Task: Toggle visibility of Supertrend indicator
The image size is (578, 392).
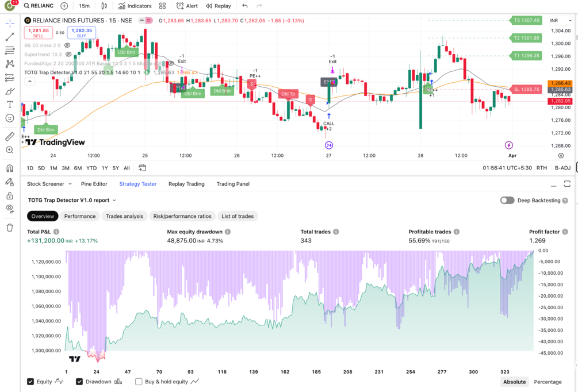Action: pos(68,54)
